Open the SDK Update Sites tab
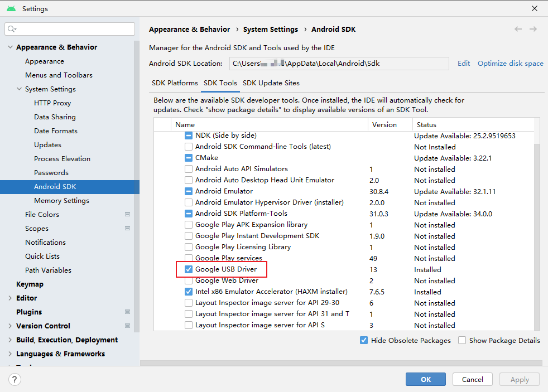 271,83
